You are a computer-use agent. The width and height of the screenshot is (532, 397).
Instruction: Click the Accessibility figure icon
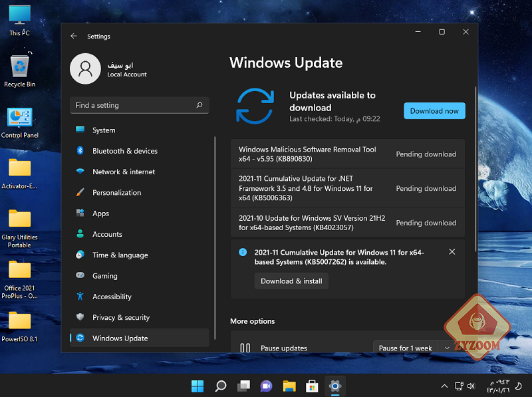[x=80, y=296]
